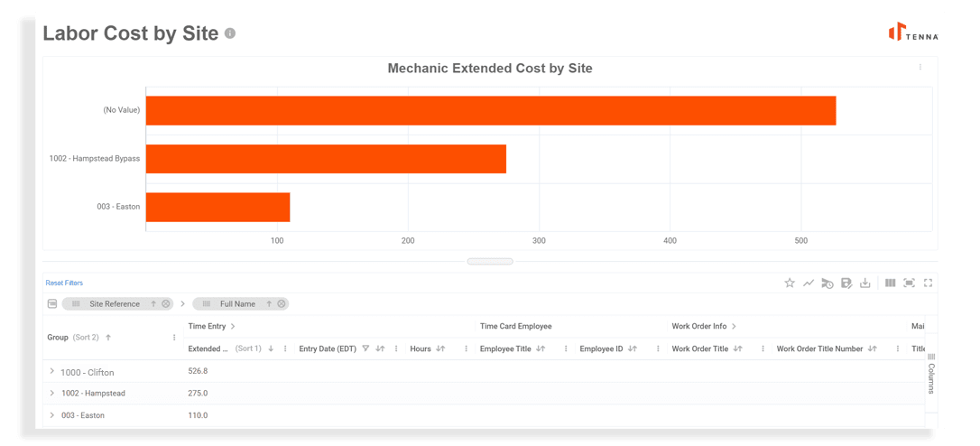The height and width of the screenshot is (446, 980).
Task: Expand the 1000 - Clifton group row
Action: 51,372
